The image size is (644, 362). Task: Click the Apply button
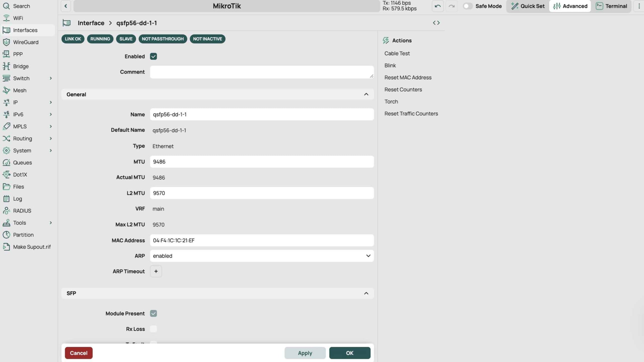tap(305, 353)
